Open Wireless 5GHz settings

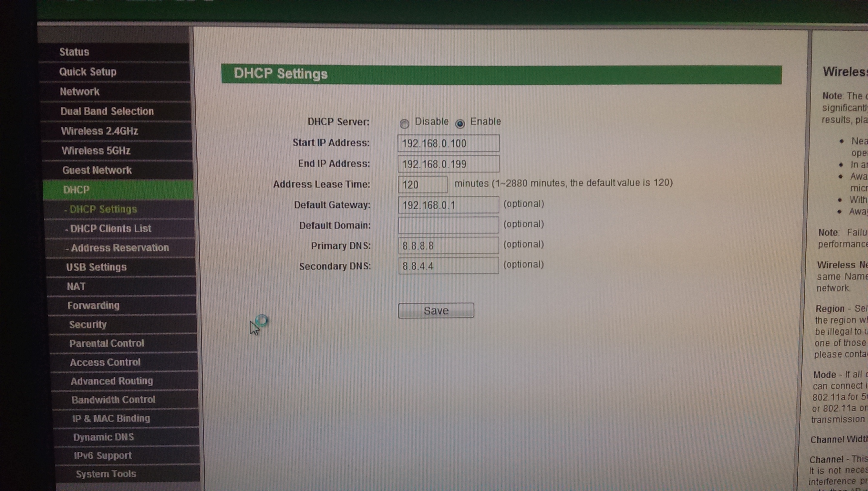(96, 151)
